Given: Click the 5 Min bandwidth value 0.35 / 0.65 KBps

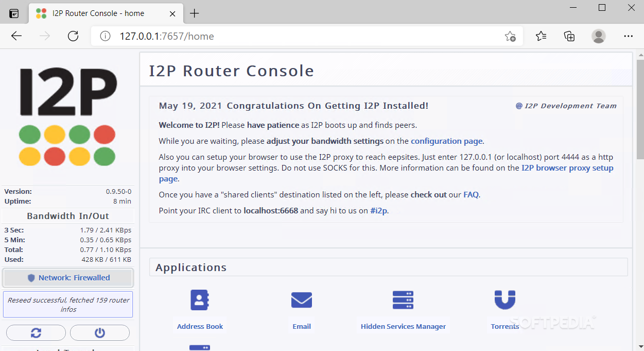Looking at the screenshot, I should (x=106, y=240).
